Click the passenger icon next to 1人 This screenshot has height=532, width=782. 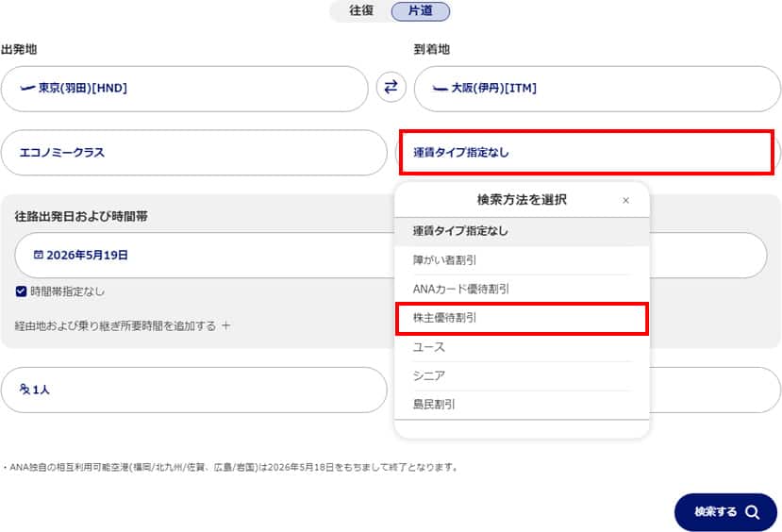(x=25, y=390)
